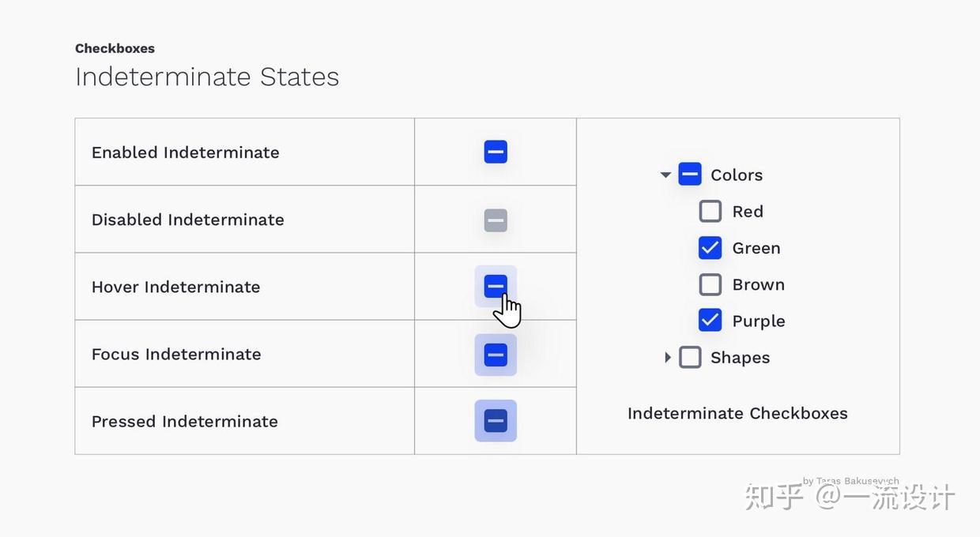Screen dimensions: 980x537
Task: Click the Focus Indeterminate checkbox
Action: point(496,355)
